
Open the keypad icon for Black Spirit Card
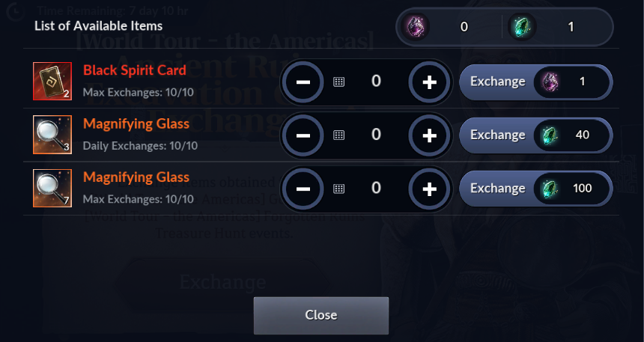click(x=338, y=82)
